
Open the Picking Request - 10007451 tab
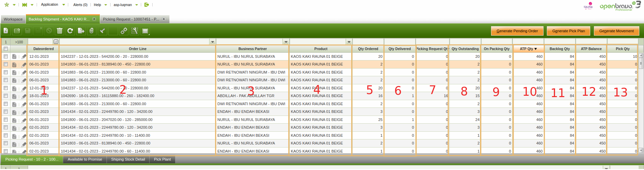131,19
